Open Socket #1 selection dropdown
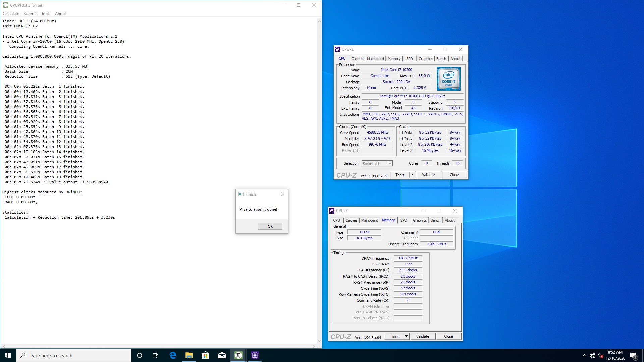Screen dimensions: 644x362 point(377,164)
